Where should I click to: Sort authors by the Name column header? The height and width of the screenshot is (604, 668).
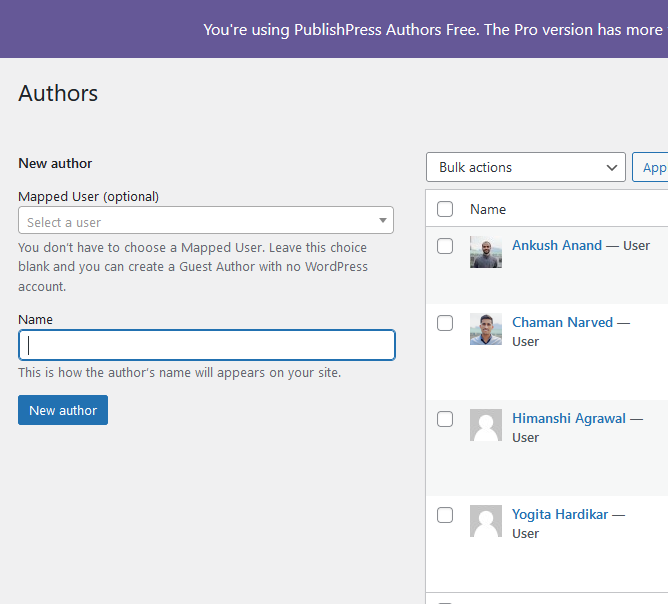(488, 209)
